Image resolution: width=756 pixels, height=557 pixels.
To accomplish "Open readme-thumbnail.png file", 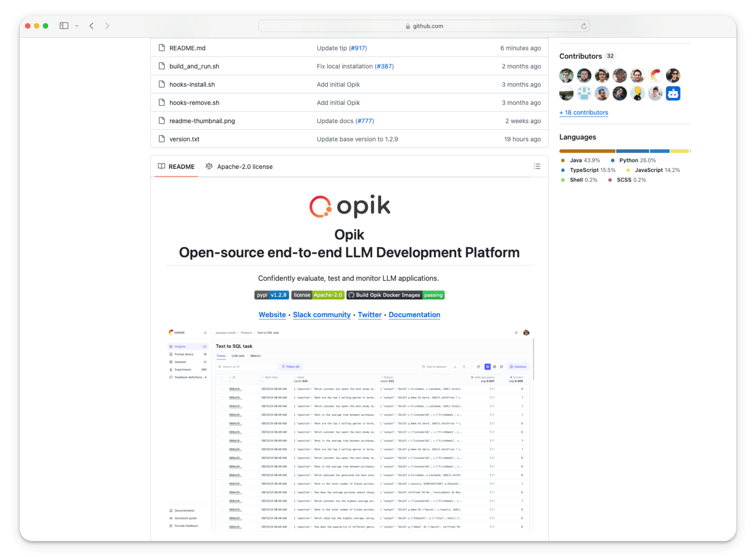I will (x=202, y=121).
